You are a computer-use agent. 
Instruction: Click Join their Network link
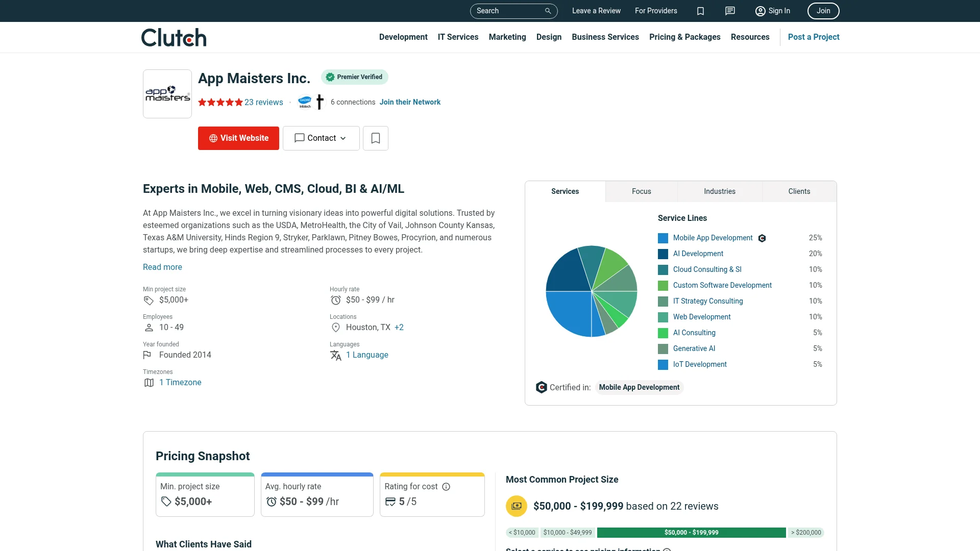[410, 102]
